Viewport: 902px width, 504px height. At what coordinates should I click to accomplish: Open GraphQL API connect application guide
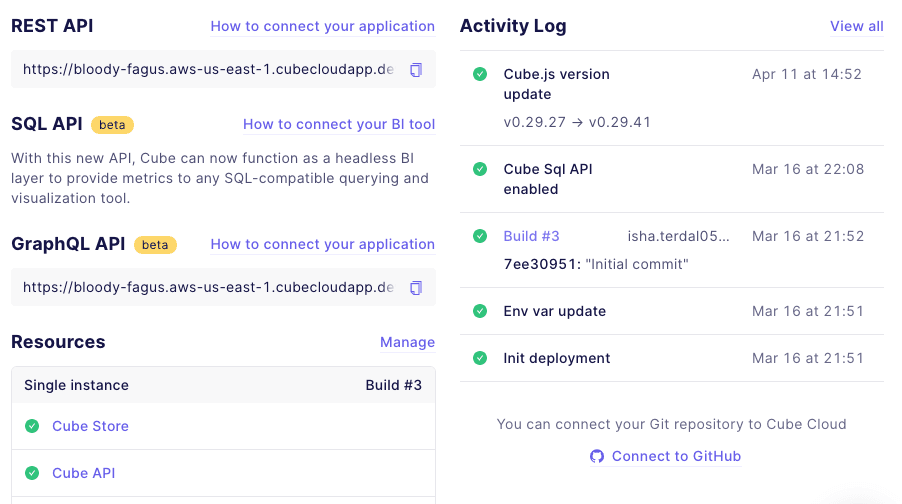pos(322,244)
